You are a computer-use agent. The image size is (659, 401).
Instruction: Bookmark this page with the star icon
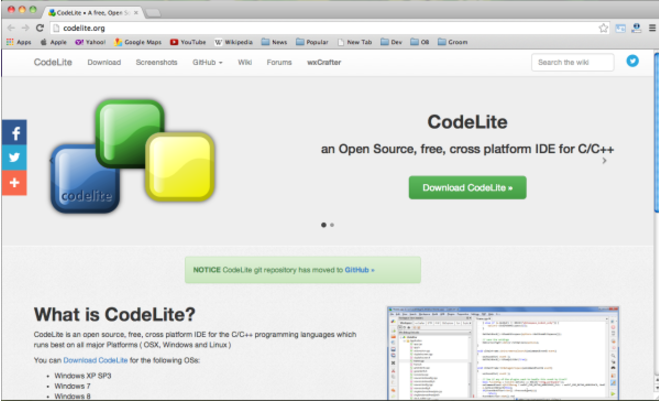point(603,28)
